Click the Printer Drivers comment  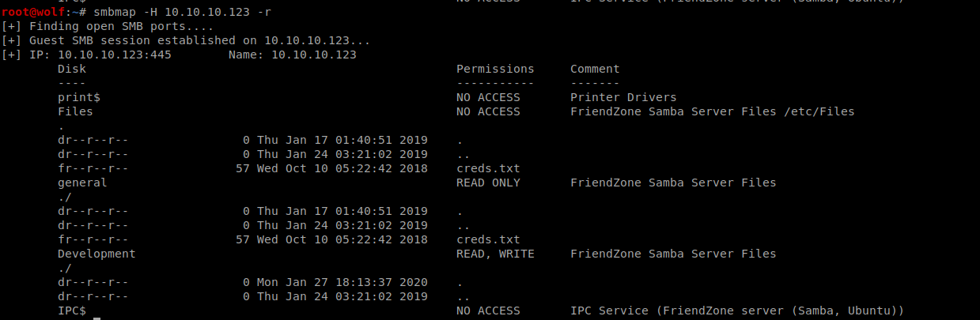click(623, 97)
